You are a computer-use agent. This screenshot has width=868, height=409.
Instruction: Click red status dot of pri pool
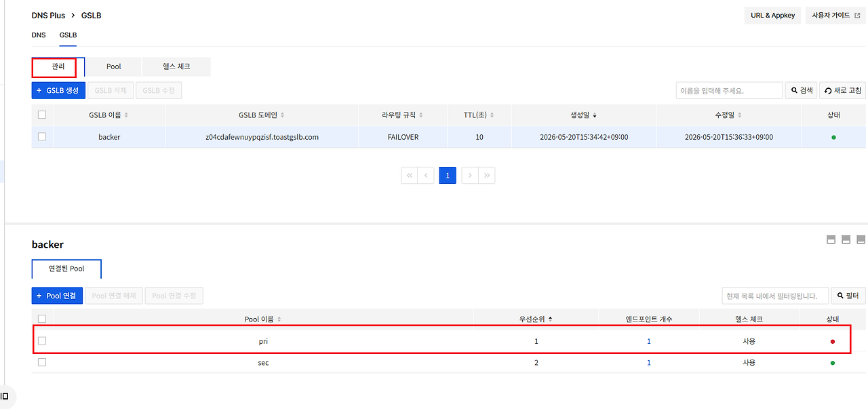833,341
